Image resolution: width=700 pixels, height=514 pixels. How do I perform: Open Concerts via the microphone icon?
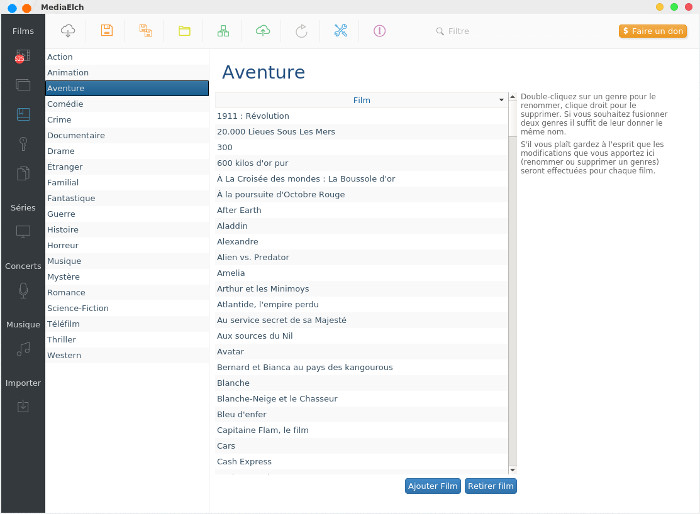pyautogui.click(x=23, y=290)
